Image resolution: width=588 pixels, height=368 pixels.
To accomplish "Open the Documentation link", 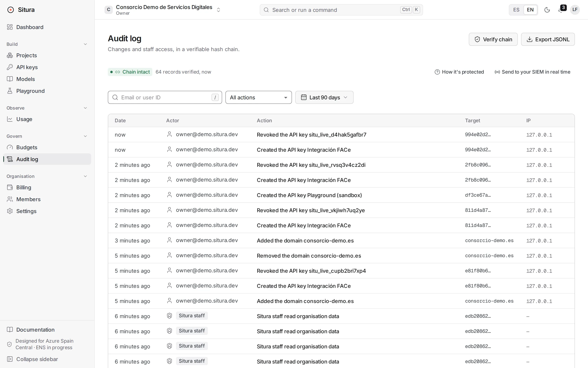I will 47,330.
